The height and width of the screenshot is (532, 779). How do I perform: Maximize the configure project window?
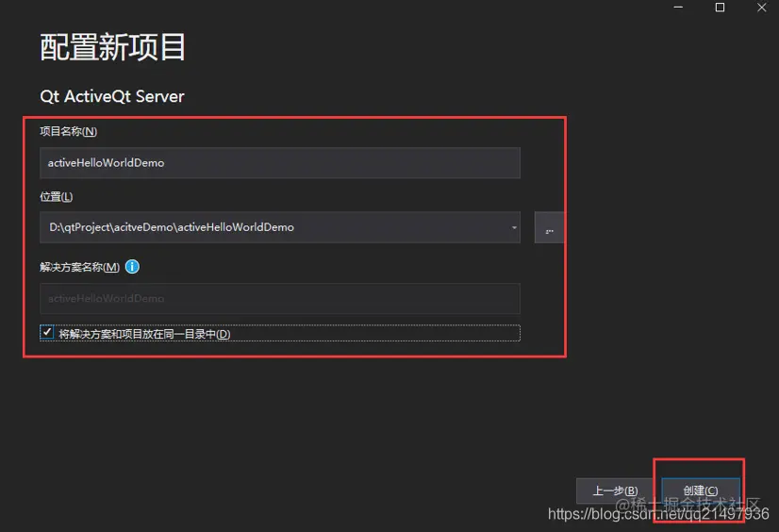click(x=720, y=8)
